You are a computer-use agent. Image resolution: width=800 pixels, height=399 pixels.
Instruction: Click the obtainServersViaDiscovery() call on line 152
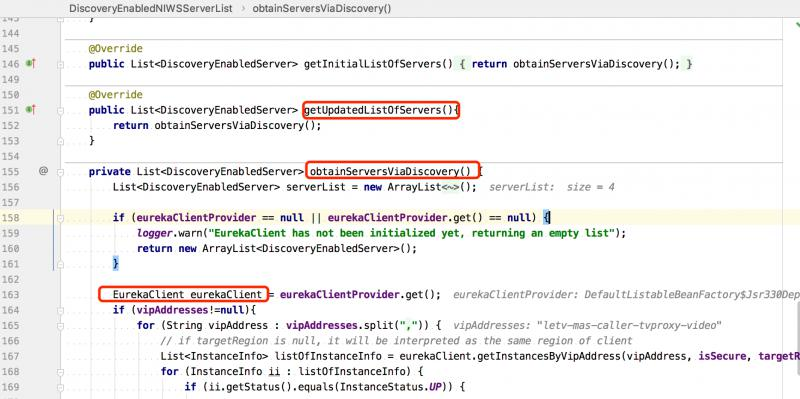coord(236,126)
